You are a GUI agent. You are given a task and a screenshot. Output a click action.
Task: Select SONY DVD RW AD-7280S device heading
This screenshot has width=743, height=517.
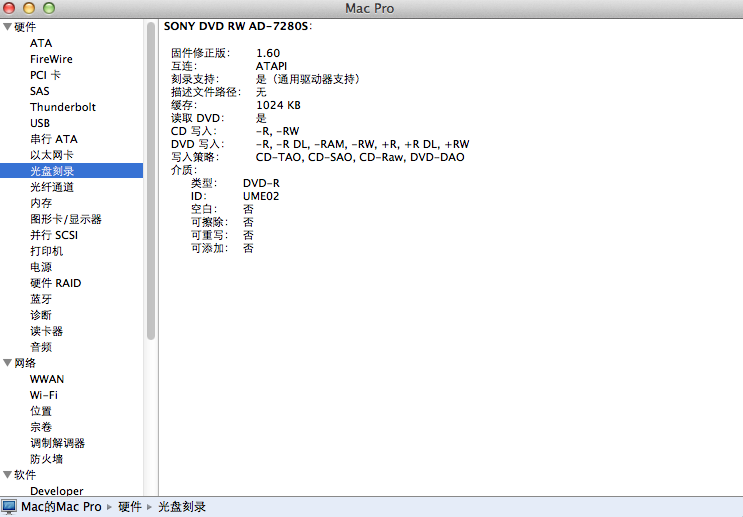point(237,26)
